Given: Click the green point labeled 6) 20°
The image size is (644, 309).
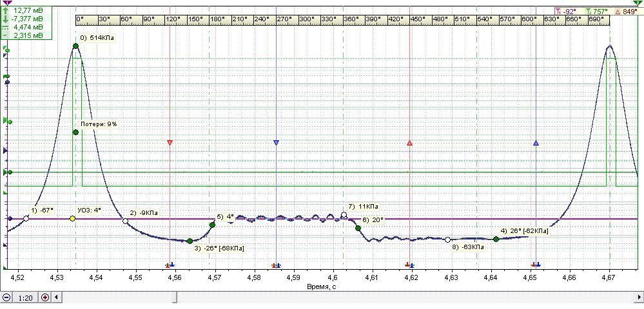Looking at the screenshot, I should coord(358,228).
